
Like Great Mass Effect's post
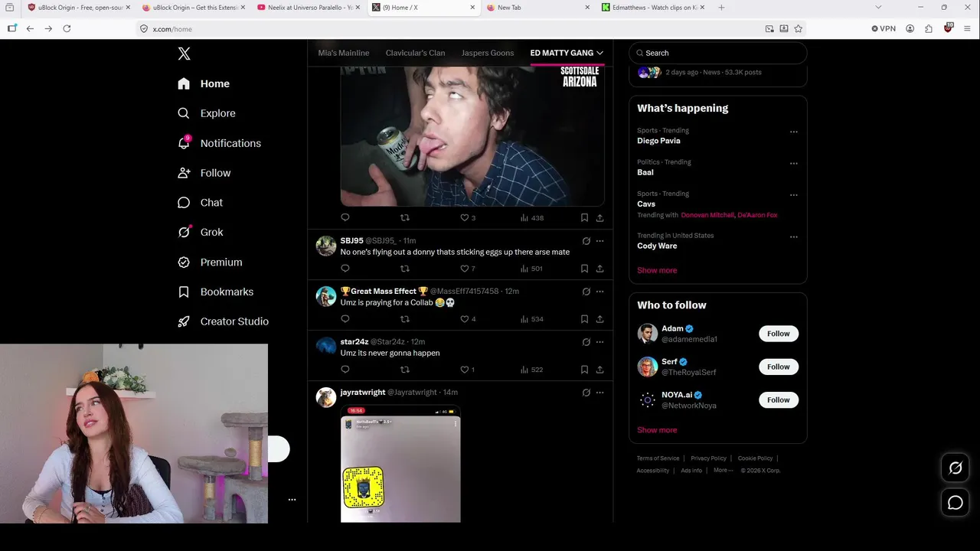tap(468, 319)
